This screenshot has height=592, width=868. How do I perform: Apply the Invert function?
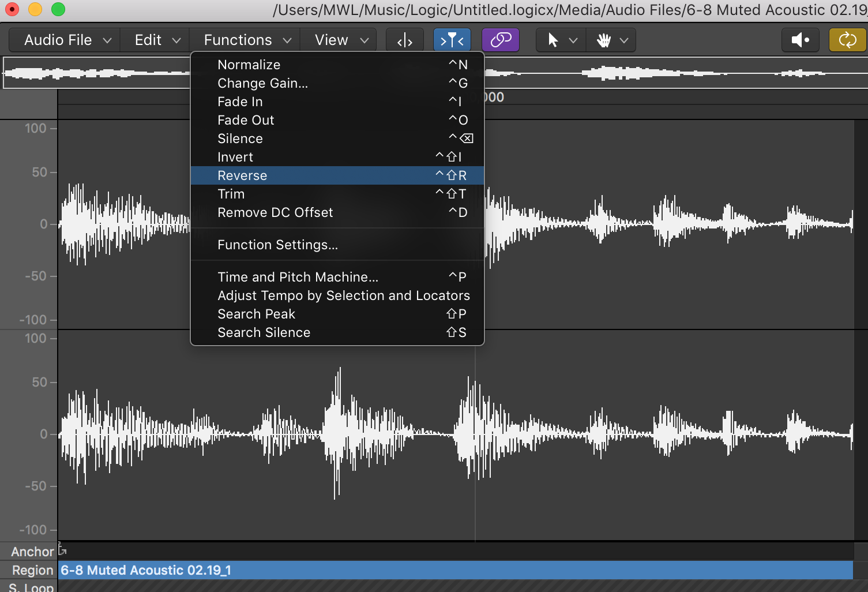[337, 157]
